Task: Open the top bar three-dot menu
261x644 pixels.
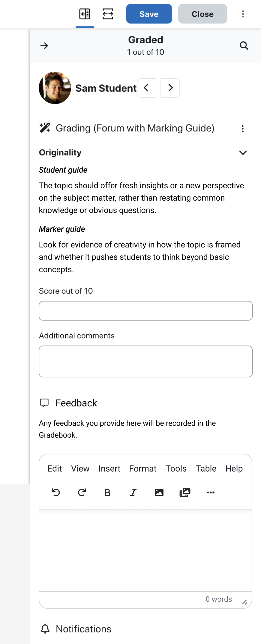Action: [243, 14]
